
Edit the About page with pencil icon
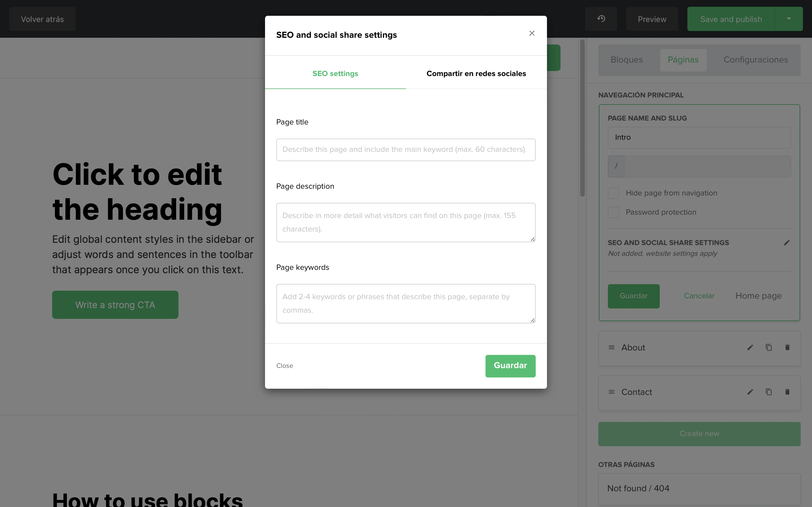[x=750, y=347]
